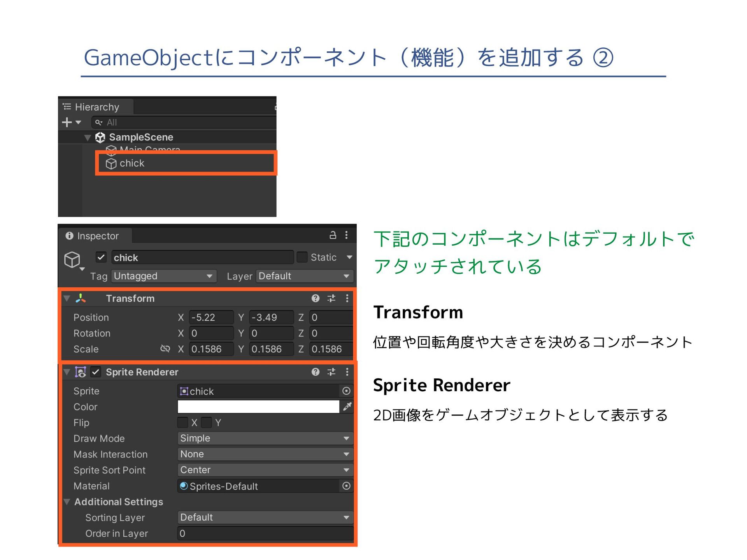This screenshot has height=560, width=747.
Task: Open Transform preset settings icon
Action: pyautogui.click(x=331, y=298)
